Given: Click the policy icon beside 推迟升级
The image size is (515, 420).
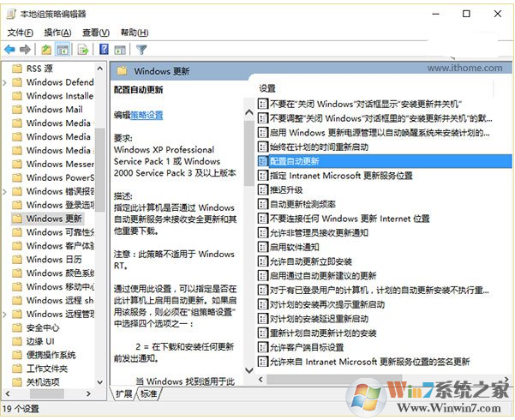Looking at the screenshot, I should (x=262, y=189).
